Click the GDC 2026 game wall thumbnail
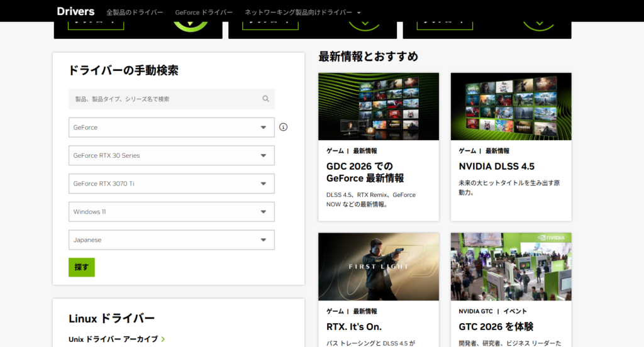Screen dimensions: 644x347 coord(379,106)
